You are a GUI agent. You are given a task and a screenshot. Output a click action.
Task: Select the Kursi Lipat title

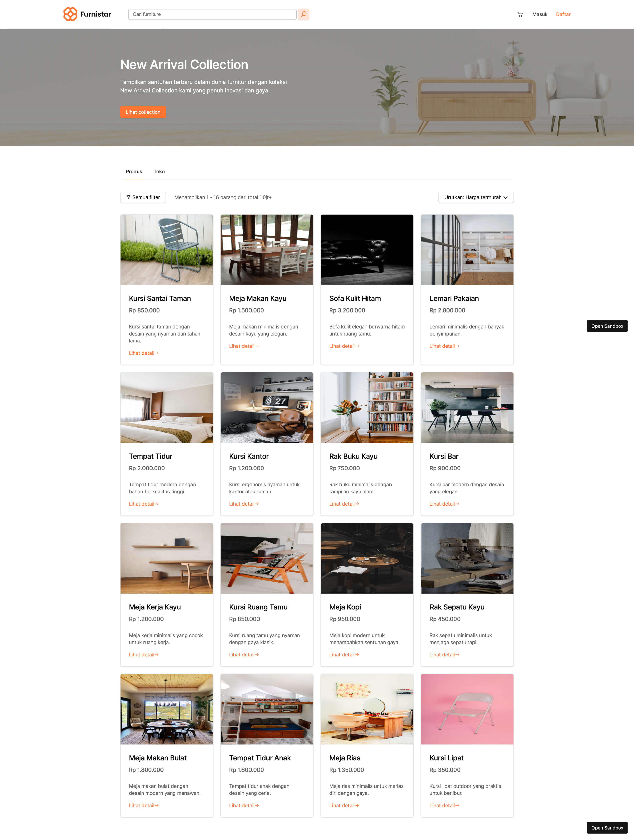click(x=446, y=758)
